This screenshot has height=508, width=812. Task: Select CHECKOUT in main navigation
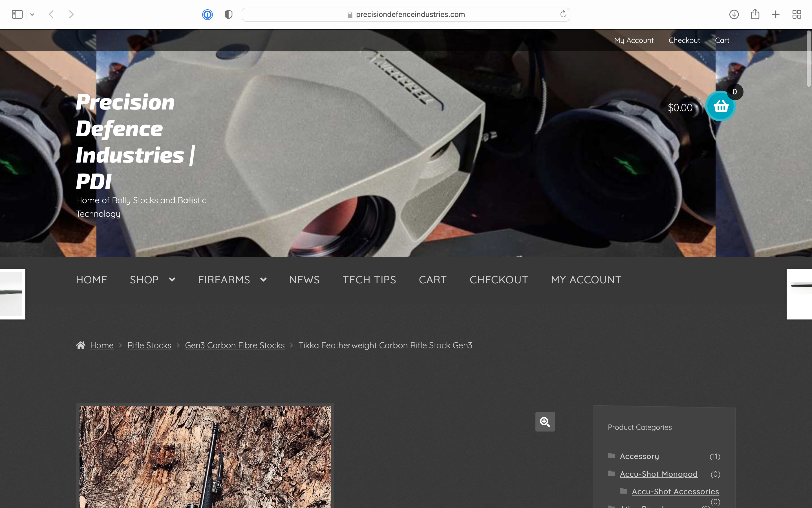(498, 280)
